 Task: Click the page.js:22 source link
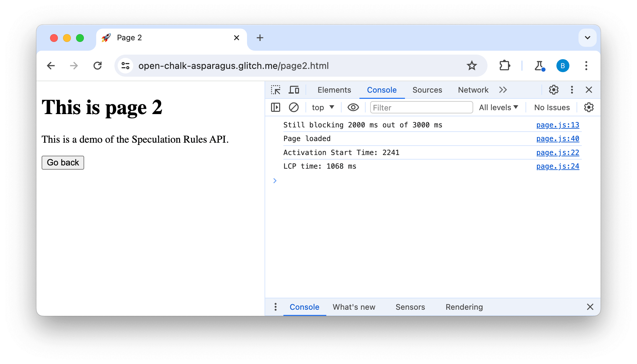(x=558, y=152)
